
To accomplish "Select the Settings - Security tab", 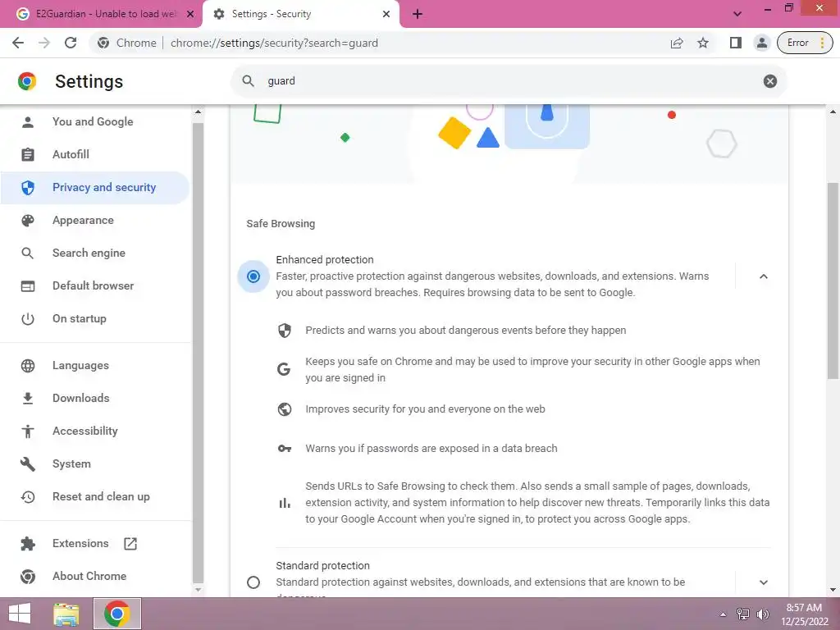I will click(300, 14).
